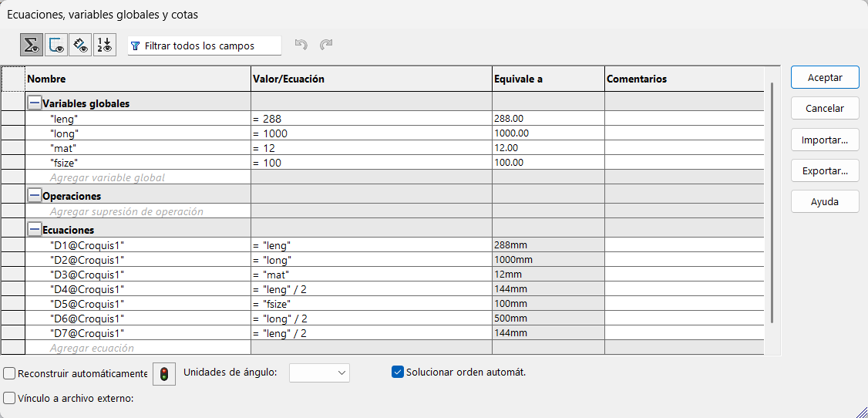
Task: Collapse the Ecuaciones section
Action: click(35, 230)
